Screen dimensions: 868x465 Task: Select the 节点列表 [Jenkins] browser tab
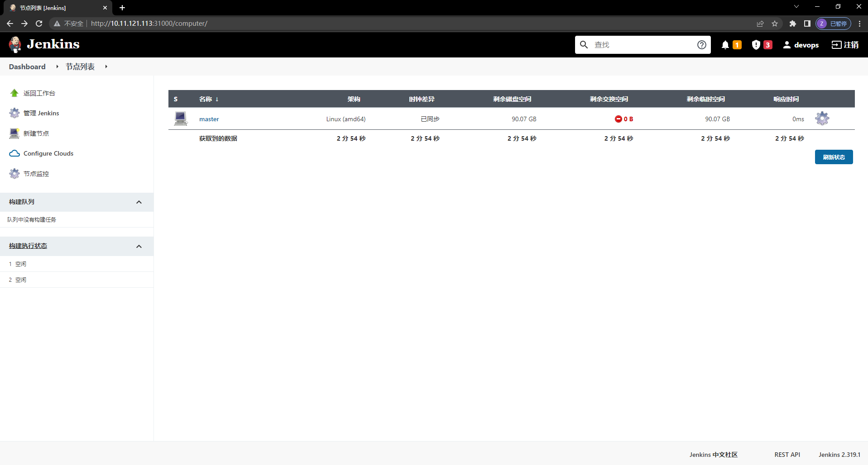tap(59, 8)
